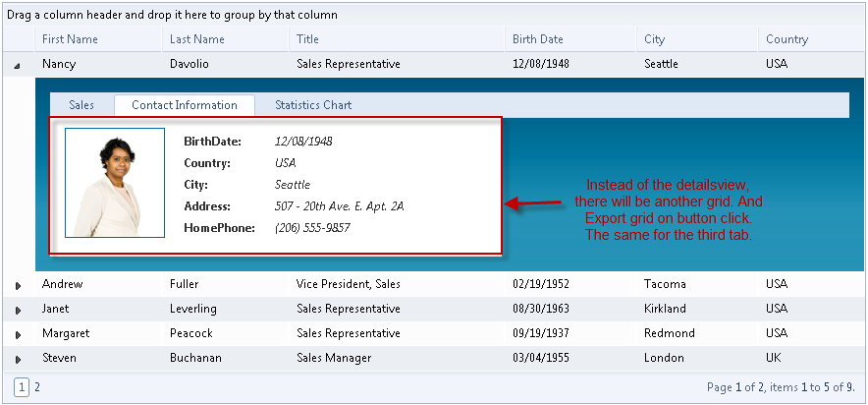Expand Steven Buchanan's row details
Screen dimensions: 868x405
point(18,359)
